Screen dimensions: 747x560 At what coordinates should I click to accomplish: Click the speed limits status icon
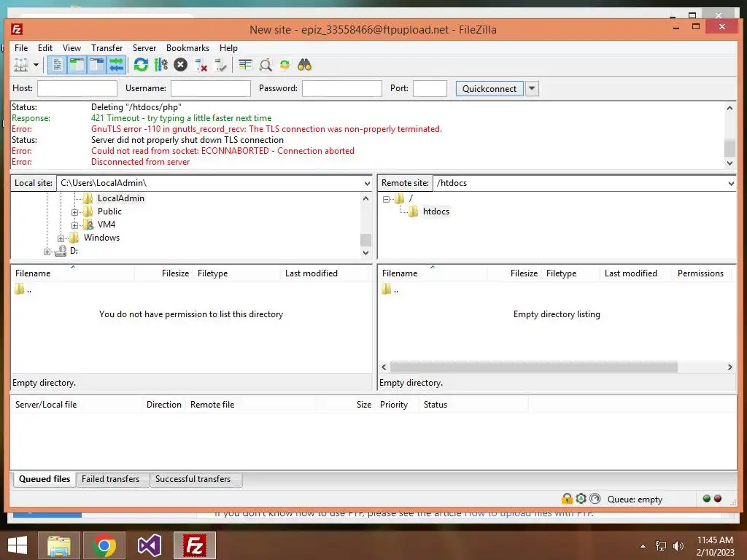pyautogui.click(x=595, y=499)
